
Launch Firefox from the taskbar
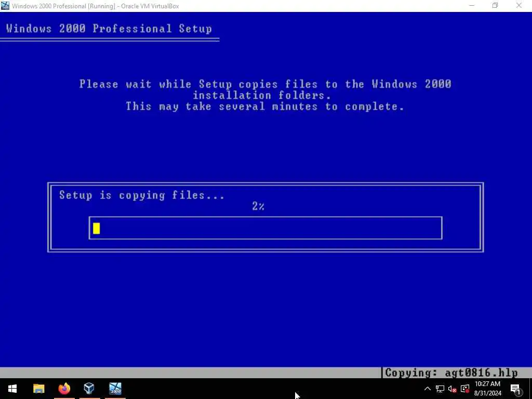(x=64, y=389)
